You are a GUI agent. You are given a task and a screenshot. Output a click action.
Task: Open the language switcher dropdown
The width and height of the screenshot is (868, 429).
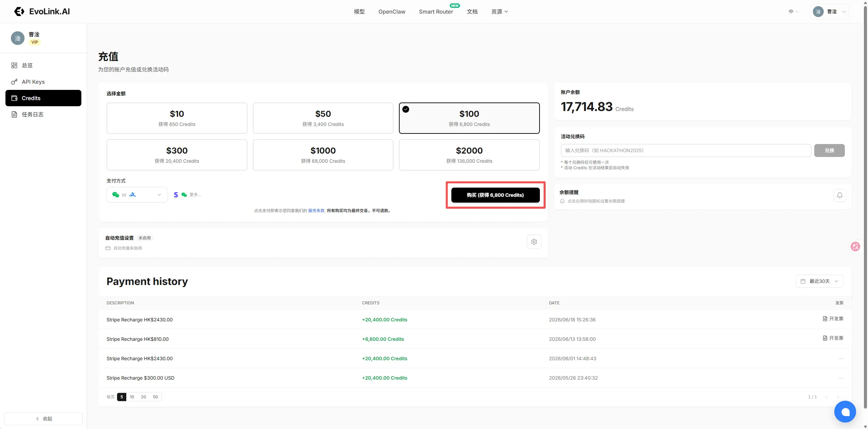click(793, 12)
